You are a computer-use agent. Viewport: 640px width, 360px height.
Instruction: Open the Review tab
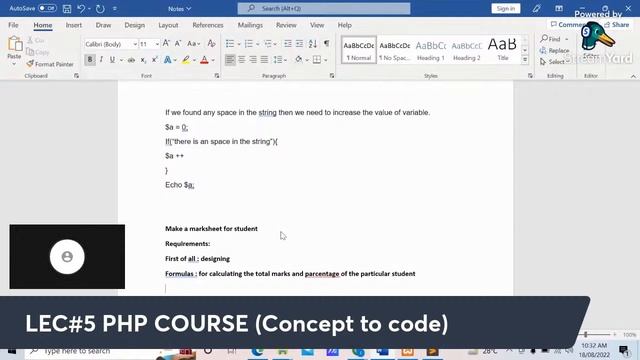(286, 25)
